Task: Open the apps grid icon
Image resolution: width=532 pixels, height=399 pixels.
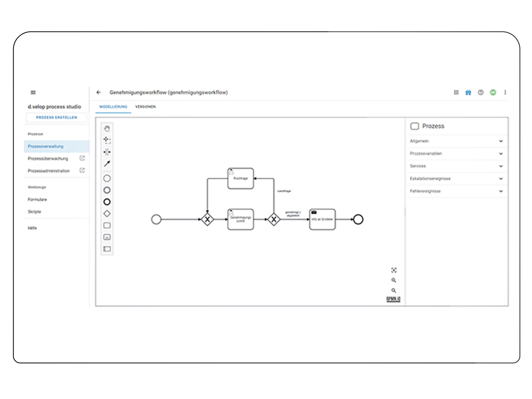Action: click(456, 92)
